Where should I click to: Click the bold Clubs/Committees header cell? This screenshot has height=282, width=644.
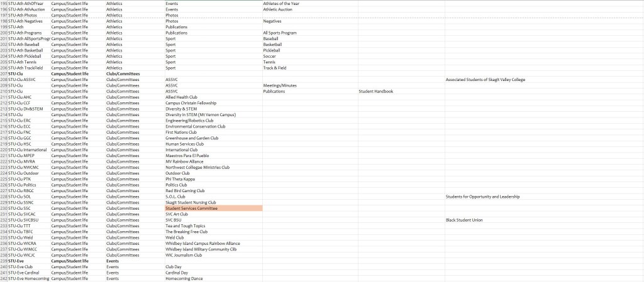[x=123, y=73]
